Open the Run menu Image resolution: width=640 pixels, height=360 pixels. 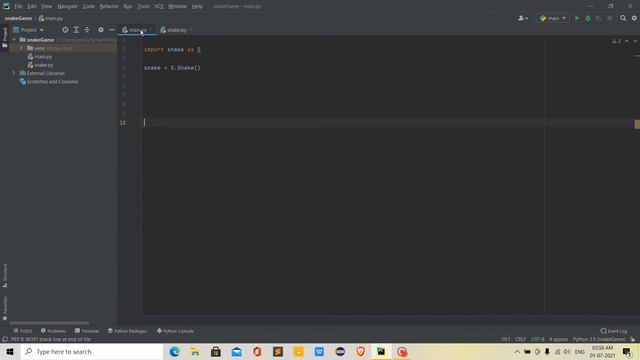128,7
